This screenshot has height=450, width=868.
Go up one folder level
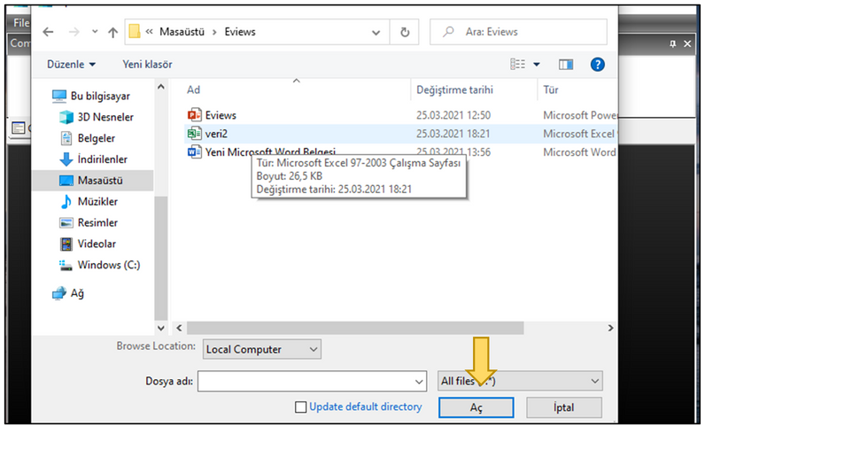point(113,32)
